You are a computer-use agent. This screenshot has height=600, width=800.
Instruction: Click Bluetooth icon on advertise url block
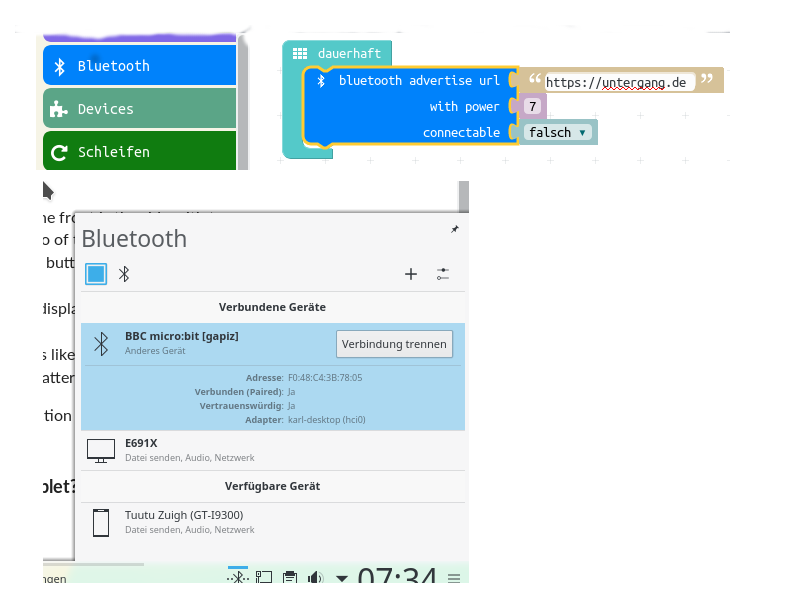point(321,81)
